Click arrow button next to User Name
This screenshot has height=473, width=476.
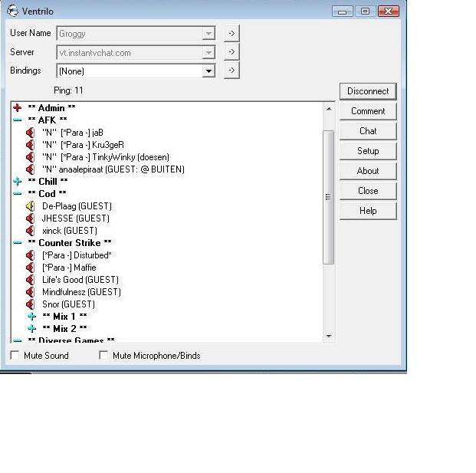point(231,33)
